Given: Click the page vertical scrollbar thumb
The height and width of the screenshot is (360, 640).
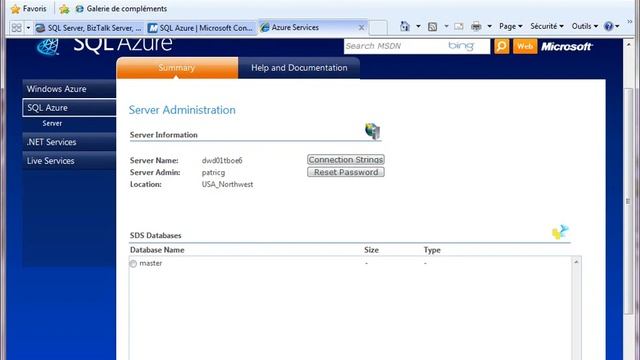Looking at the screenshot, I should click(x=629, y=201).
